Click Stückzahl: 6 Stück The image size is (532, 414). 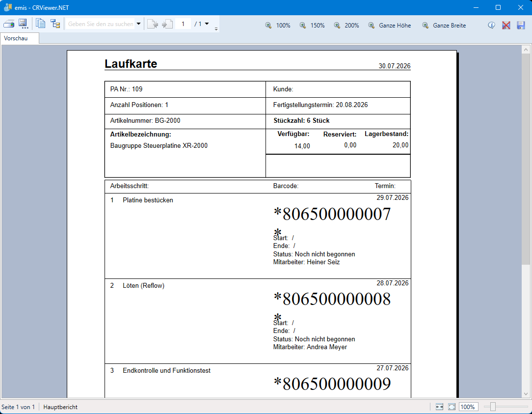[x=301, y=121]
